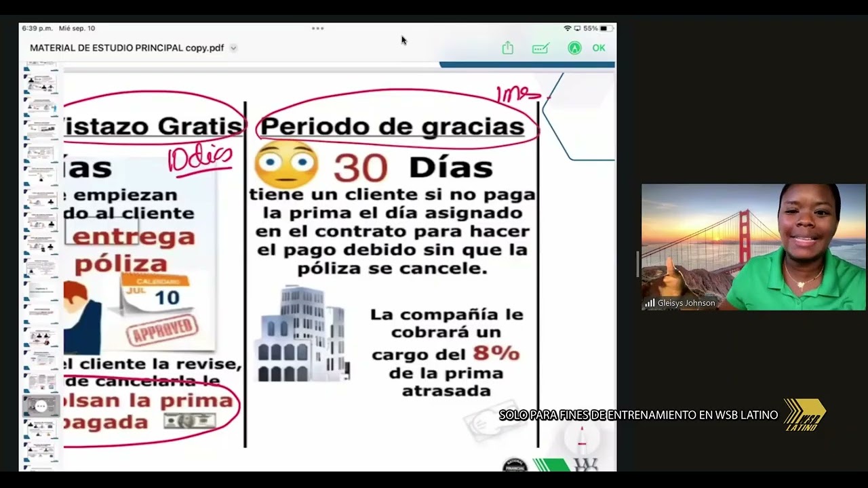Tap the share icon in the PDF toolbar
868x488 pixels.
pos(507,48)
